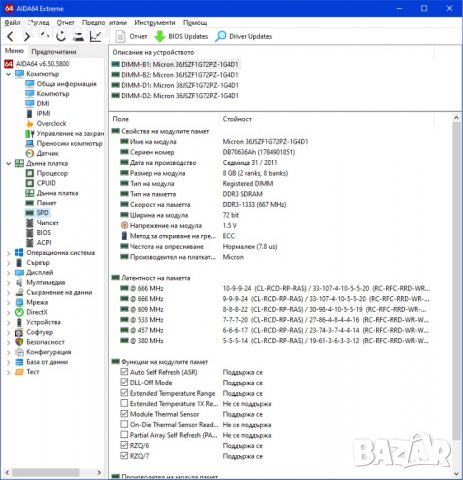Open the Преносим компютър item
Viewport: 463px width, 480px height.
tap(64, 143)
